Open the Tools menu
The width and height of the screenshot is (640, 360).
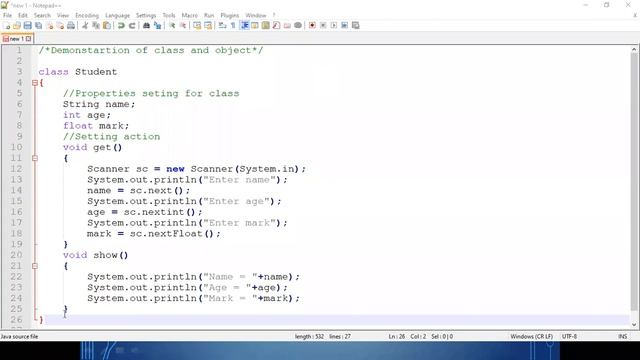coord(169,15)
